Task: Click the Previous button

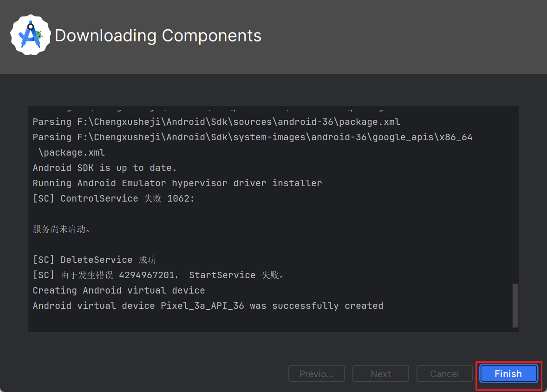Action: 316,374
